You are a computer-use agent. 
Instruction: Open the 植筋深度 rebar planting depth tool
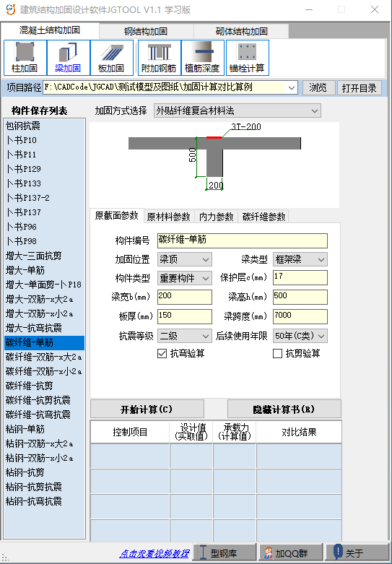(x=202, y=58)
